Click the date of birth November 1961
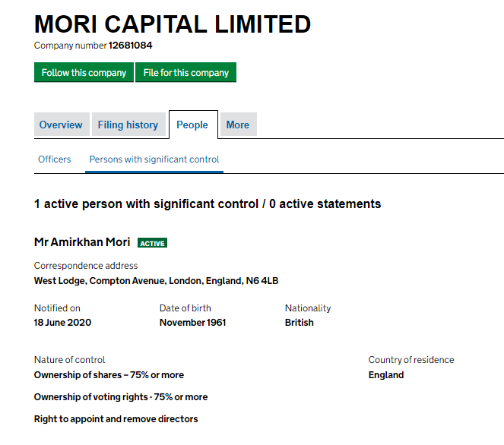This screenshot has height=445, width=504. click(193, 322)
